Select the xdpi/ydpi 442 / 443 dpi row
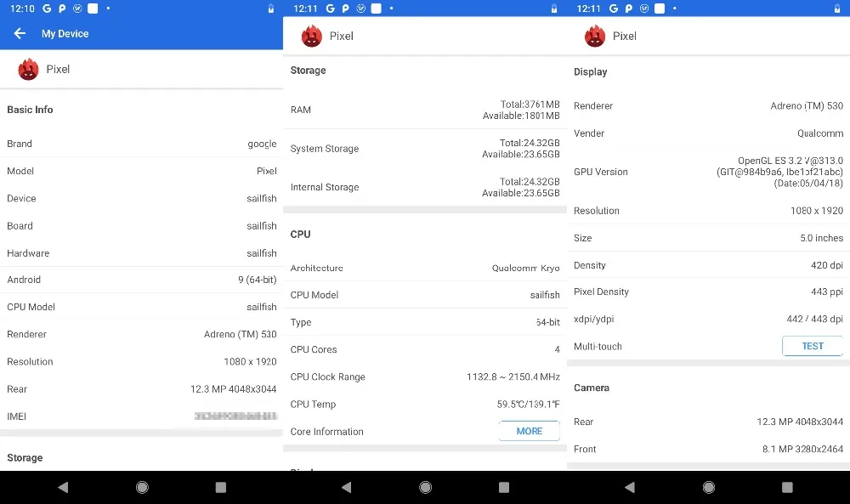Screen dimensions: 850x504 (709, 319)
